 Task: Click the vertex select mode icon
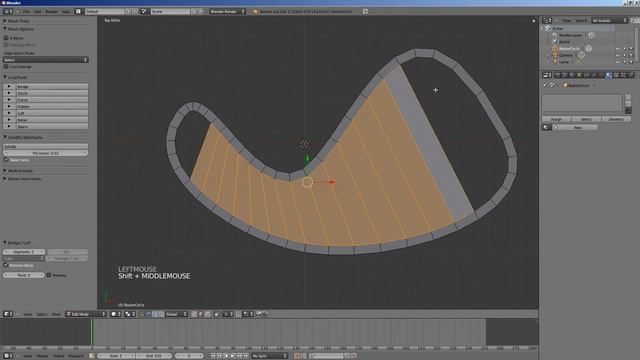194,314
